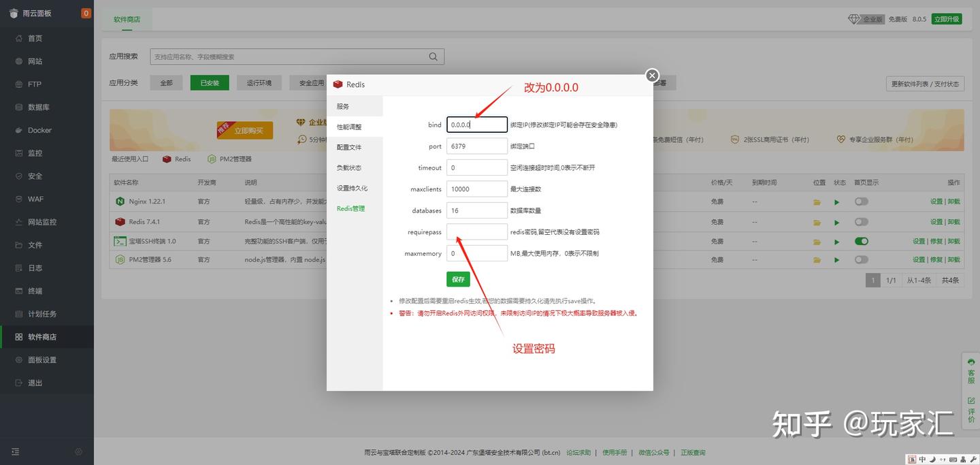
Task: Click 正版查询 link in the footer
Action: click(693, 453)
